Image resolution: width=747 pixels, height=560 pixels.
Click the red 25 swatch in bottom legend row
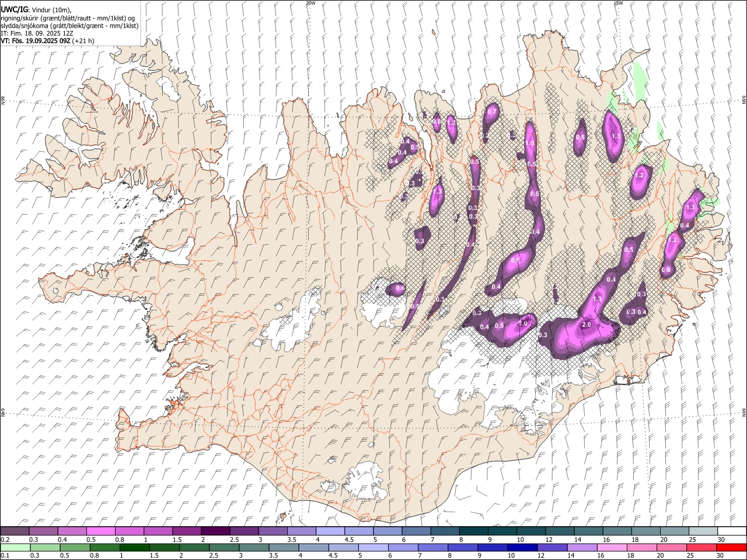click(701, 547)
